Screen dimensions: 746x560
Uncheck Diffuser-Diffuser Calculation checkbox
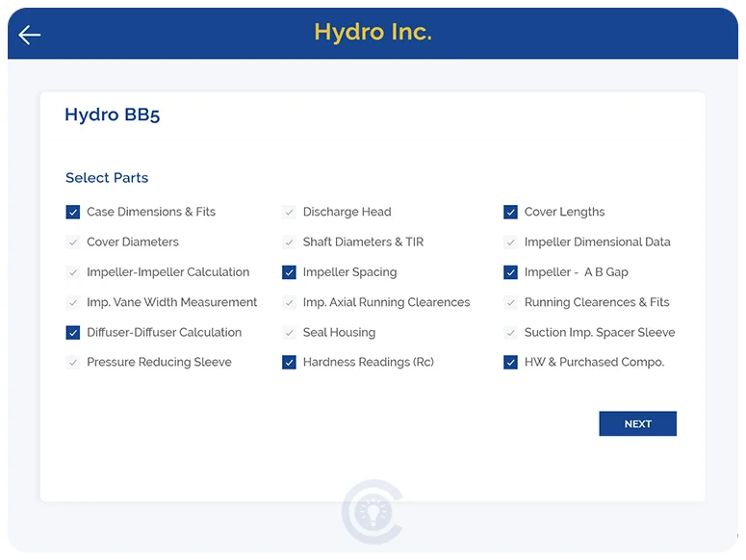click(x=73, y=333)
